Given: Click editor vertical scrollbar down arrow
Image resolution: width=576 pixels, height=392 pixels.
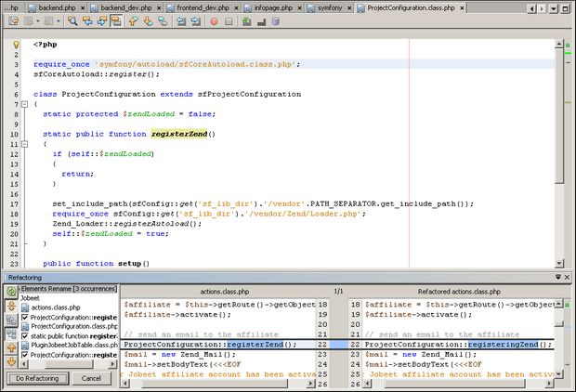Looking at the screenshot, I should pyautogui.click(x=559, y=263).
